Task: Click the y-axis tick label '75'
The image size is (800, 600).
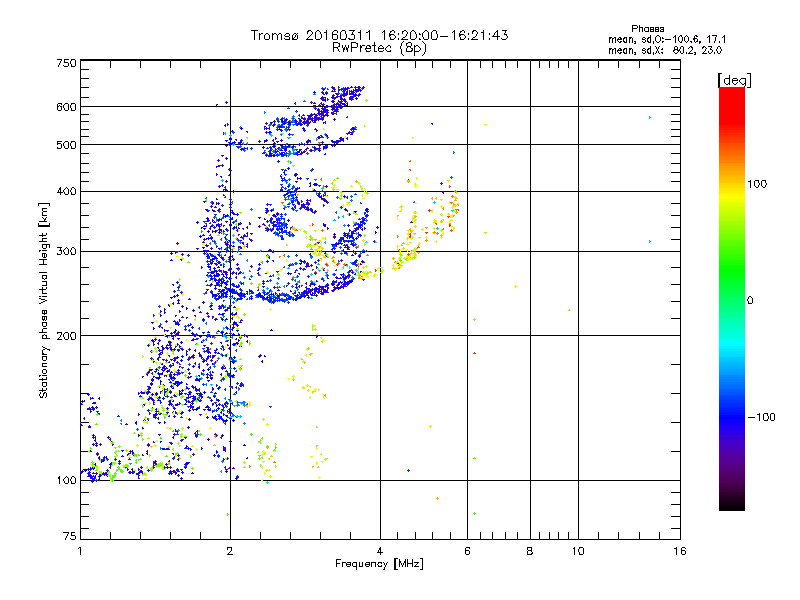Action: tap(70, 536)
